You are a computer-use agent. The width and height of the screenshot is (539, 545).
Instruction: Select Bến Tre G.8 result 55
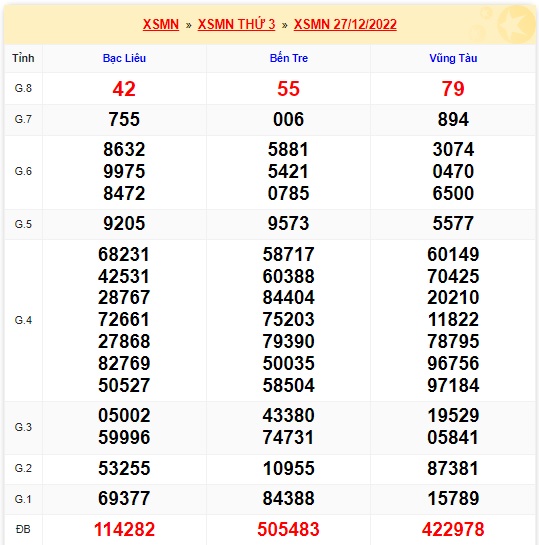(x=288, y=89)
